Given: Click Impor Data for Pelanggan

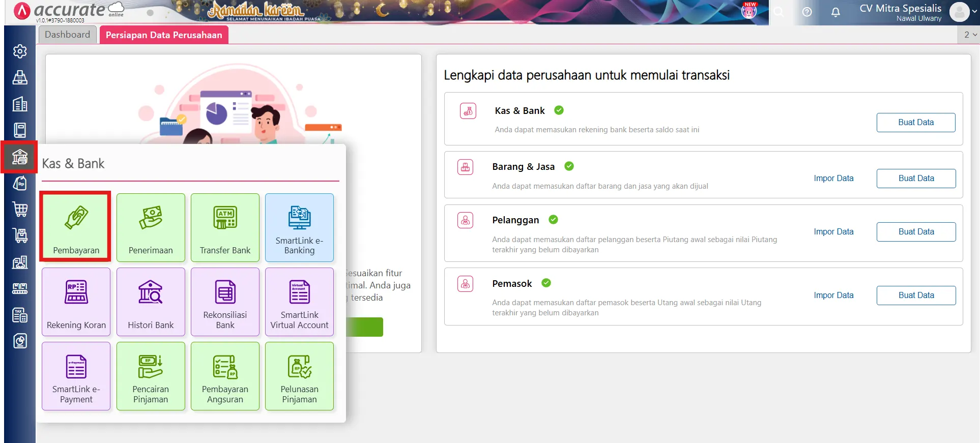Looking at the screenshot, I should 833,232.
